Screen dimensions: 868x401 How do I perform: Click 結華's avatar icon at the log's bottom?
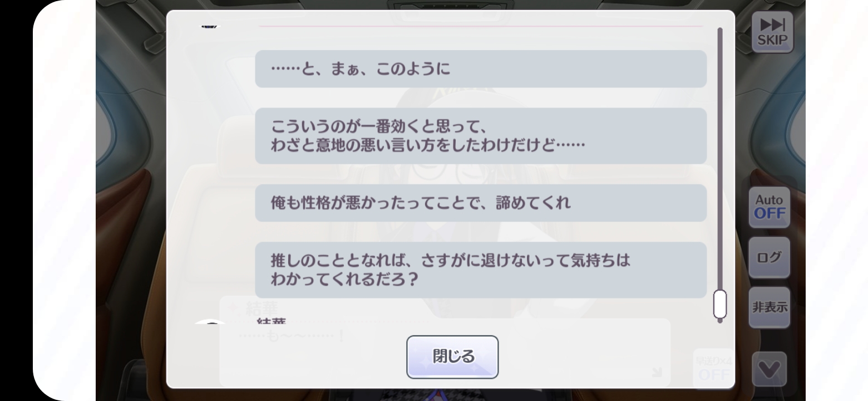coord(210,322)
